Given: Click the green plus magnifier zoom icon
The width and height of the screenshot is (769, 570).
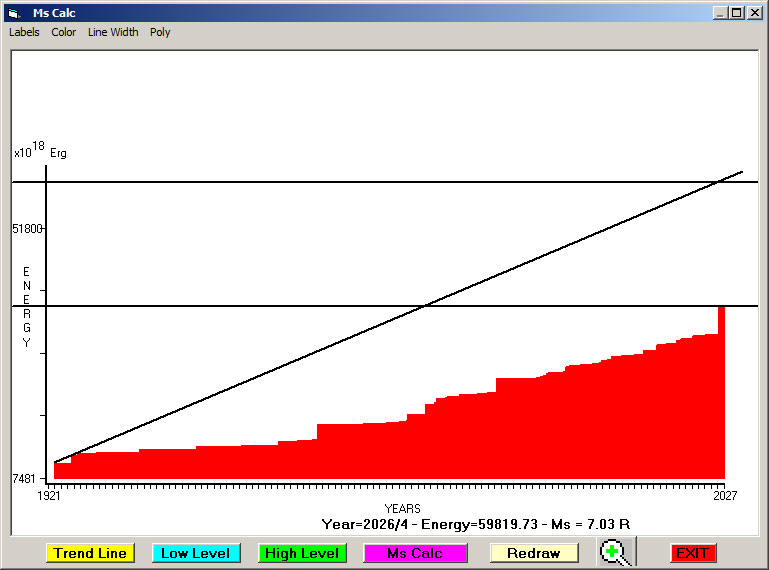Looking at the screenshot, I should click(x=617, y=553).
